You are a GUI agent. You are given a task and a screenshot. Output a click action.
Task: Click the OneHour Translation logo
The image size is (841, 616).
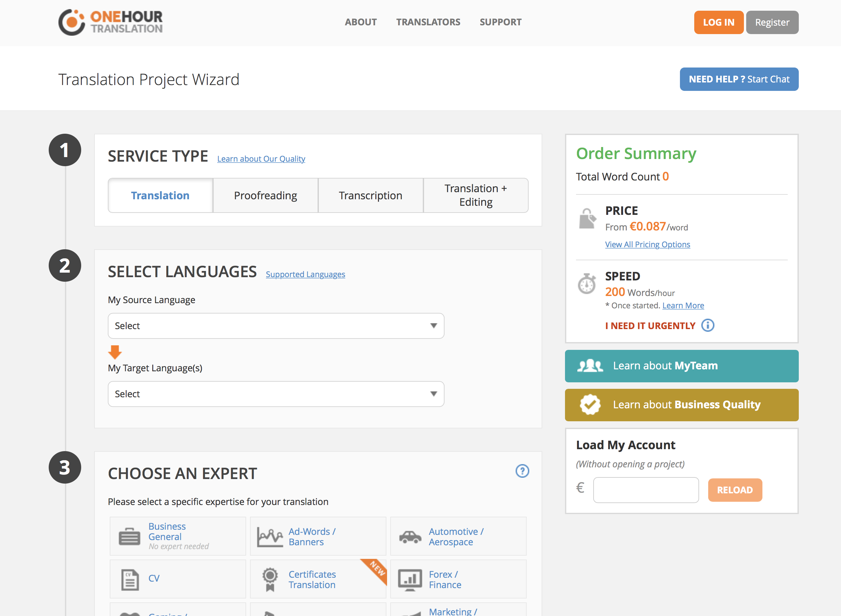pyautogui.click(x=110, y=22)
